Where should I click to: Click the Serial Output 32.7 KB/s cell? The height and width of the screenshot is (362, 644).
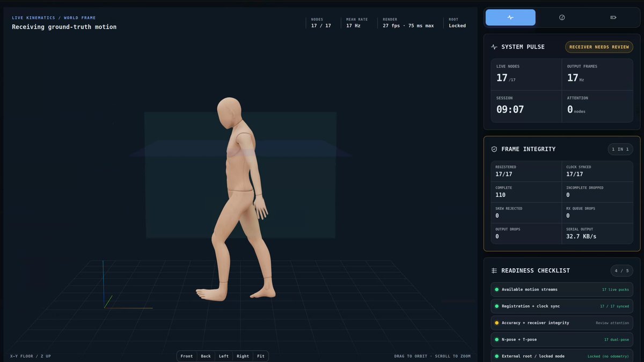[x=597, y=234]
